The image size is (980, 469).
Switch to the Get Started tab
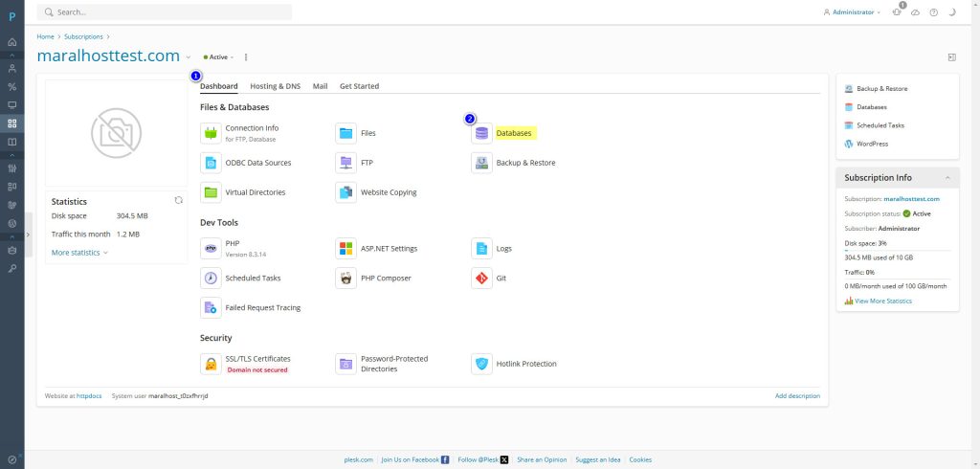click(360, 86)
